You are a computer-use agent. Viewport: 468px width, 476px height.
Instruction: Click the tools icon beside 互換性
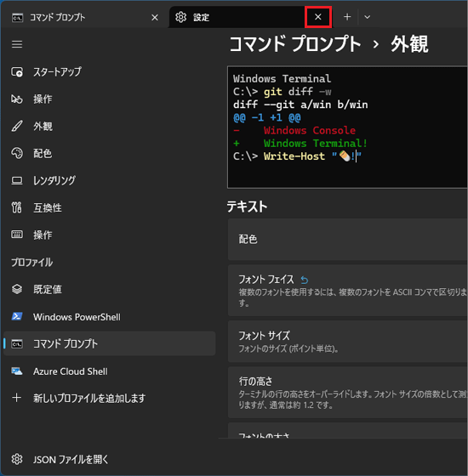[17, 207]
